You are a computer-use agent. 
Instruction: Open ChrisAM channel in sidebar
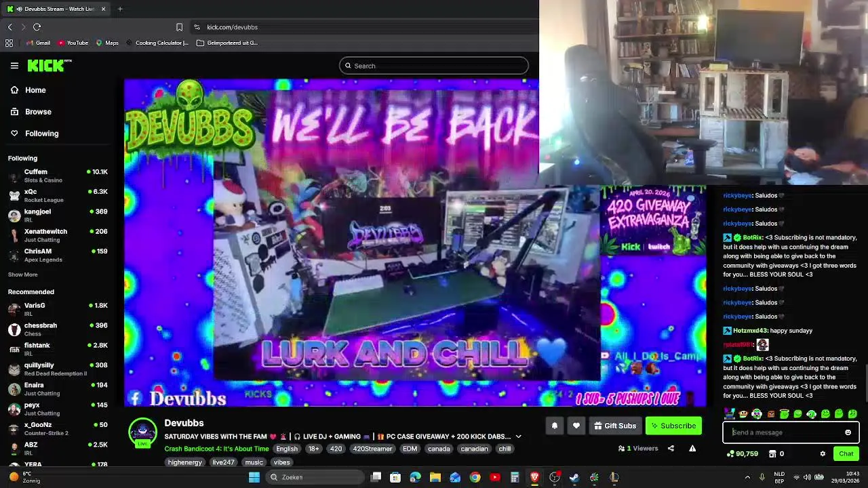(x=58, y=255)
